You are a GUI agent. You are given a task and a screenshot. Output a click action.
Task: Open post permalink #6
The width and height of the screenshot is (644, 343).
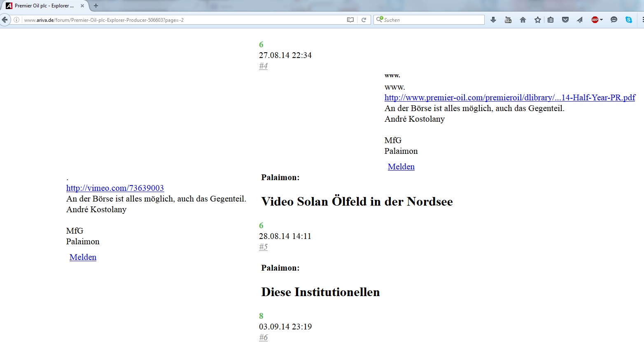click(x=263, y=337)
